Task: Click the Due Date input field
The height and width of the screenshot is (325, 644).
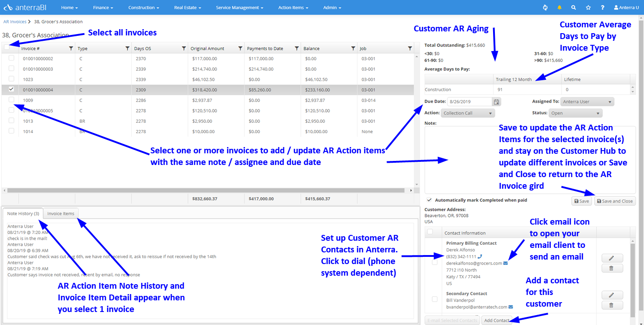Action: (469, 102)
